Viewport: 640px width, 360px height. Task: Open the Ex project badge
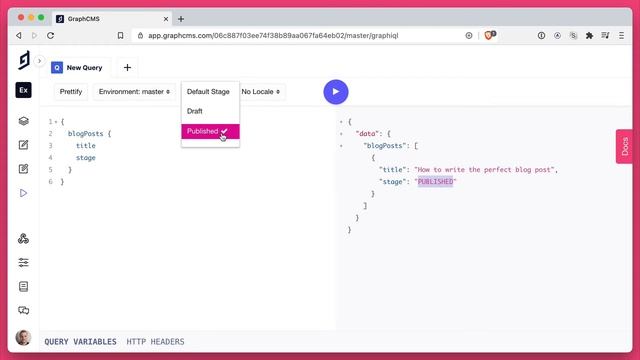(x=24, y=90)
